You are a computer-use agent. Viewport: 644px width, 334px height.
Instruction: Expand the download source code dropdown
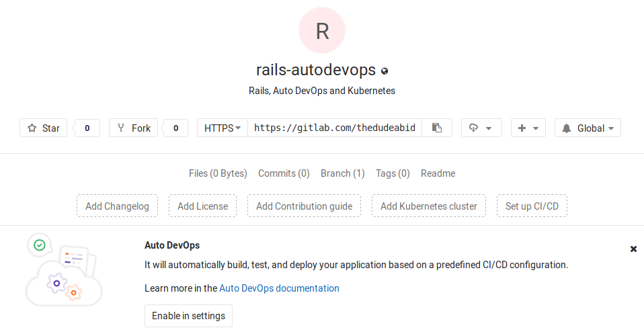pyautogui.click(x=481, y=128)
